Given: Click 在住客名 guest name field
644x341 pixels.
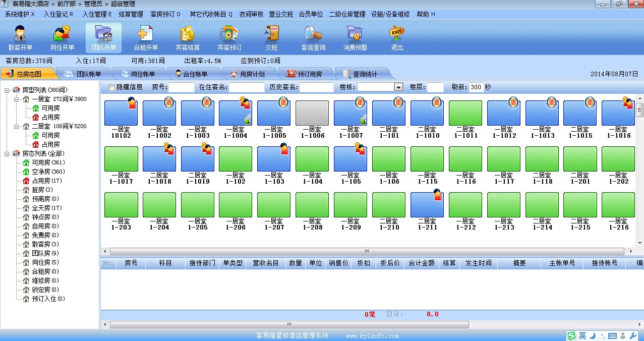Looking at the screenshot, I should [247, 87].
